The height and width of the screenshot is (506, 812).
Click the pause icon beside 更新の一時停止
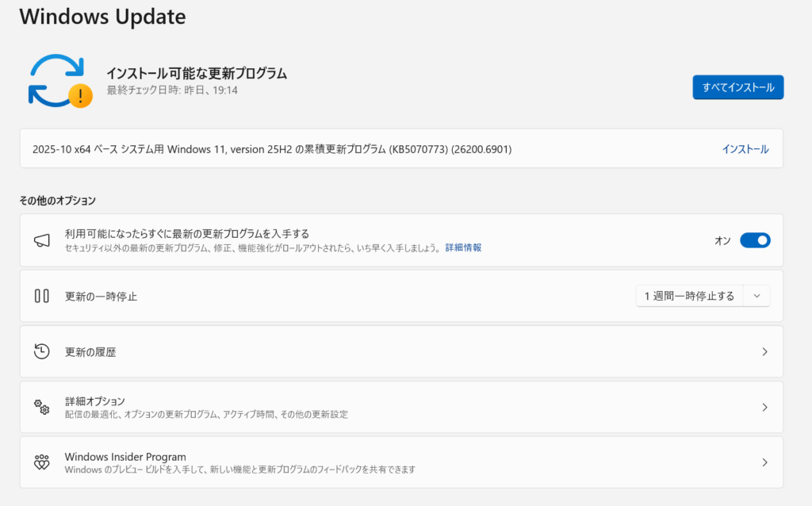(x=42, y=296)
